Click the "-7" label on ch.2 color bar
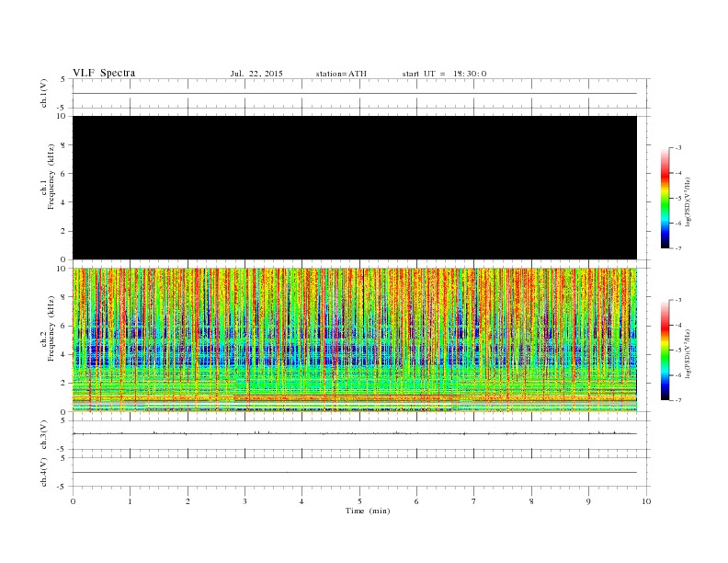728x563 pixels. coord(678,400)
